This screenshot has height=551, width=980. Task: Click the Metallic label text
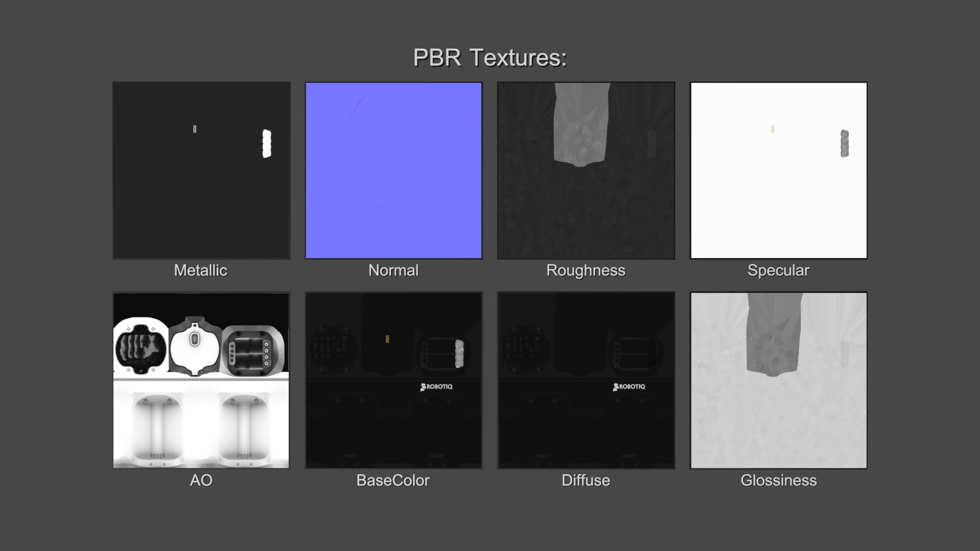pyautogui.click(x=201, y=270)
